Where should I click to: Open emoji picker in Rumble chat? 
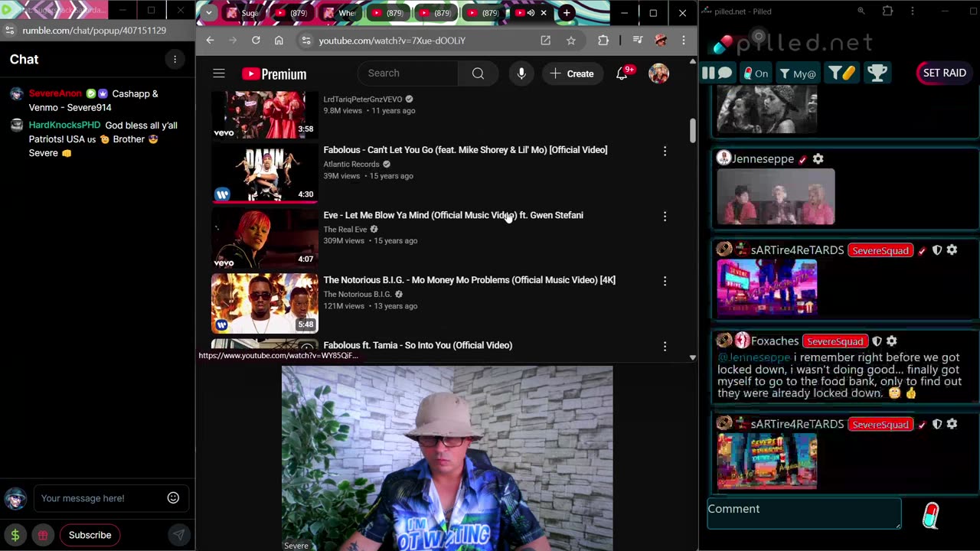click(x=173, y=498)
